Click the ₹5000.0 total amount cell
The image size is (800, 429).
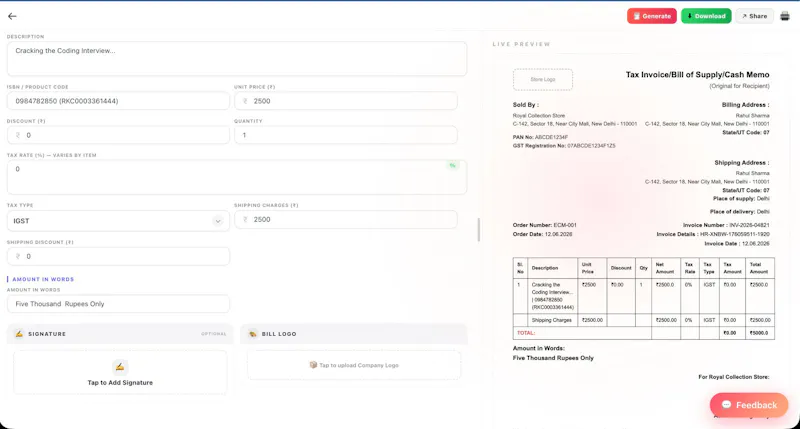coord(760,333)
